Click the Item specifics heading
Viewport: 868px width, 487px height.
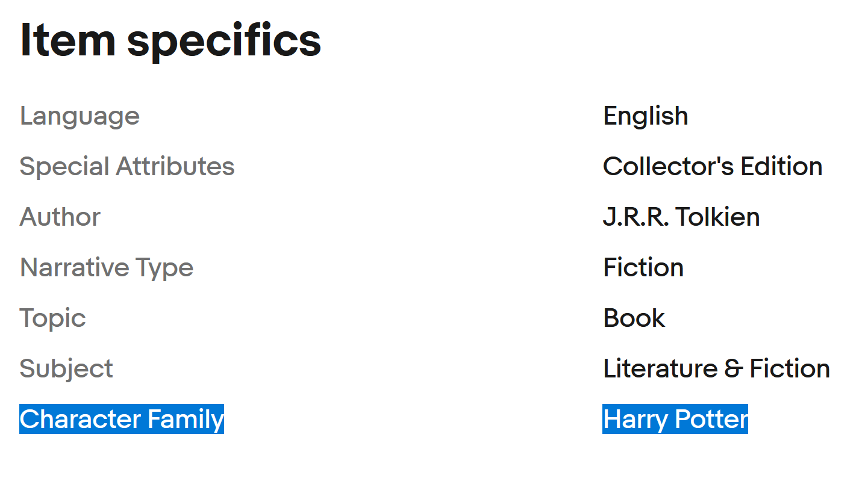(170, 41)
